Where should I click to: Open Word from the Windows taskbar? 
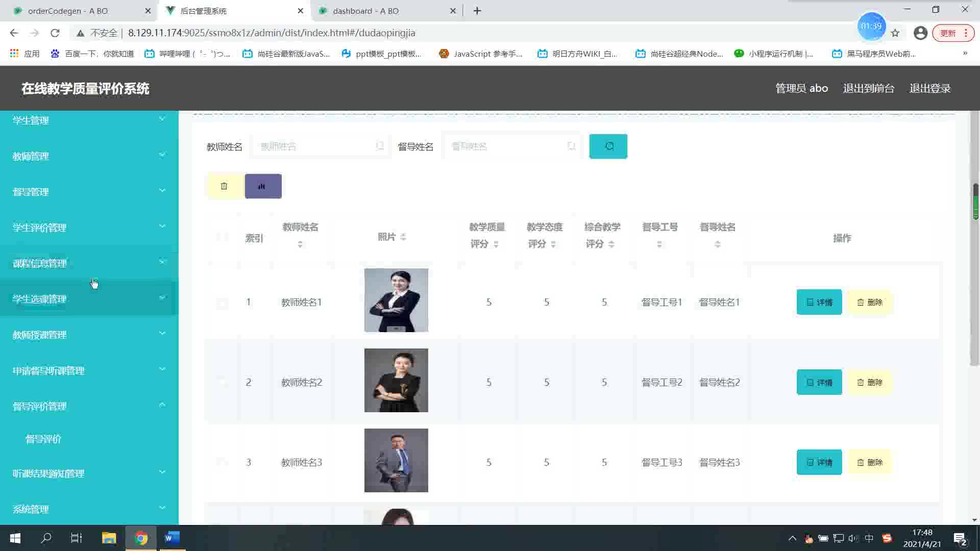[x=172, y=538]
